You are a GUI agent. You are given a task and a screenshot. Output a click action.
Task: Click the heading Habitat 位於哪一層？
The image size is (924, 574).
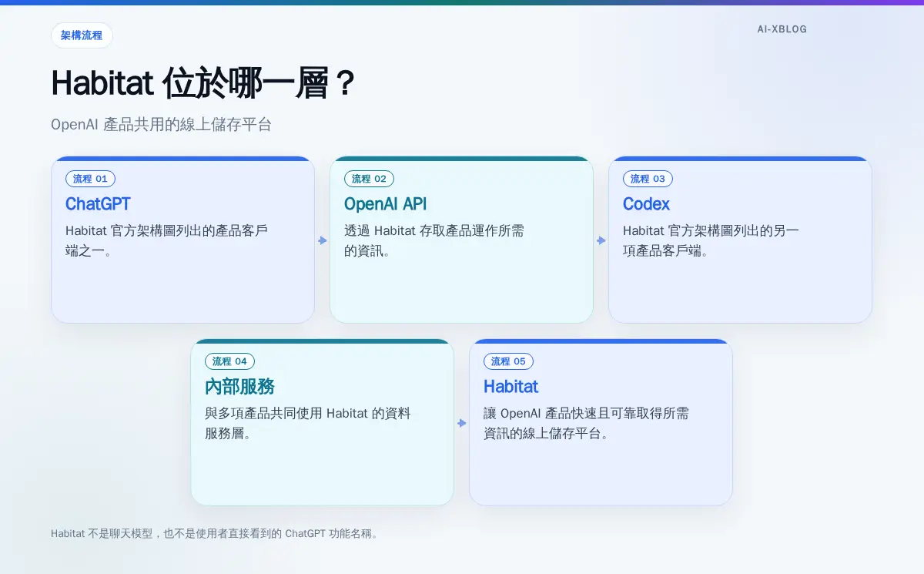203,83
